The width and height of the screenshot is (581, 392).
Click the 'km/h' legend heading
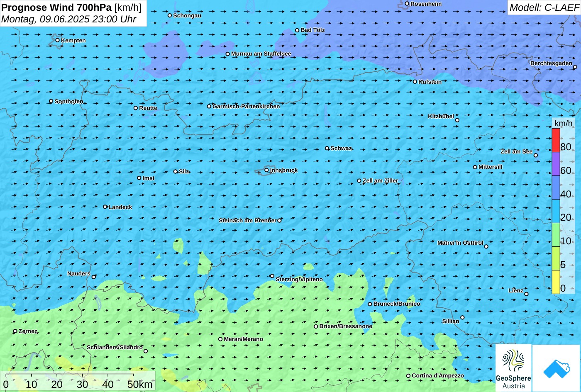tap(563, 123)
